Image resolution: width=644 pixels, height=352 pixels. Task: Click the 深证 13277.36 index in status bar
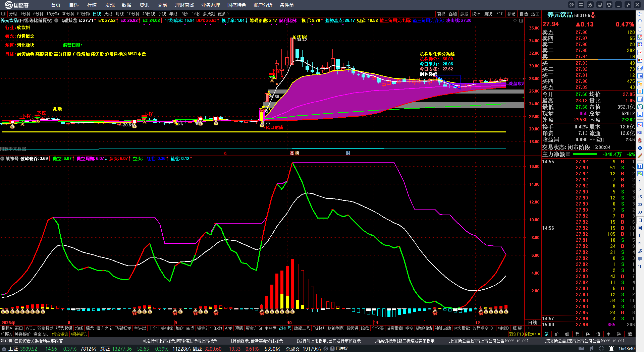point(116,349)
